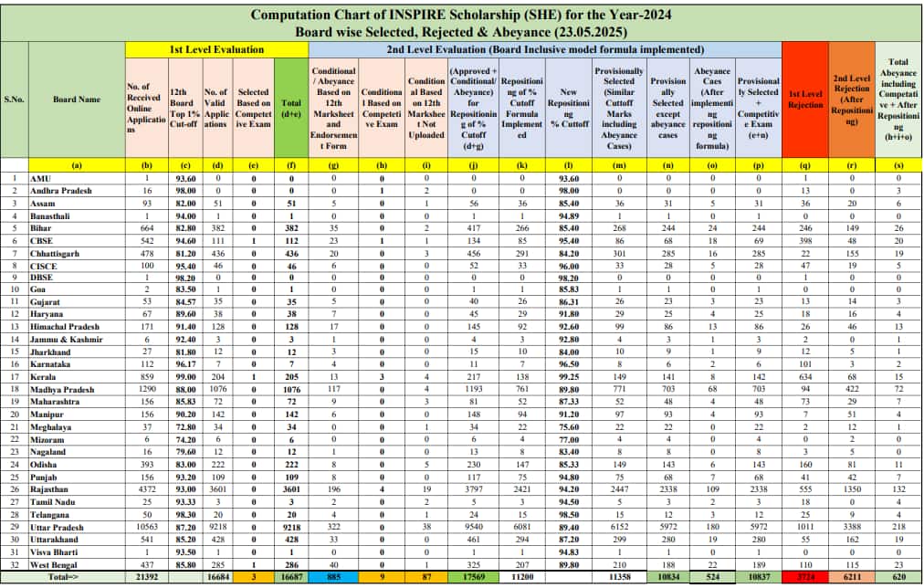Screen dimensions: 924x588
Task: Click the 'Odisha' board name
Action: (44, 464)
